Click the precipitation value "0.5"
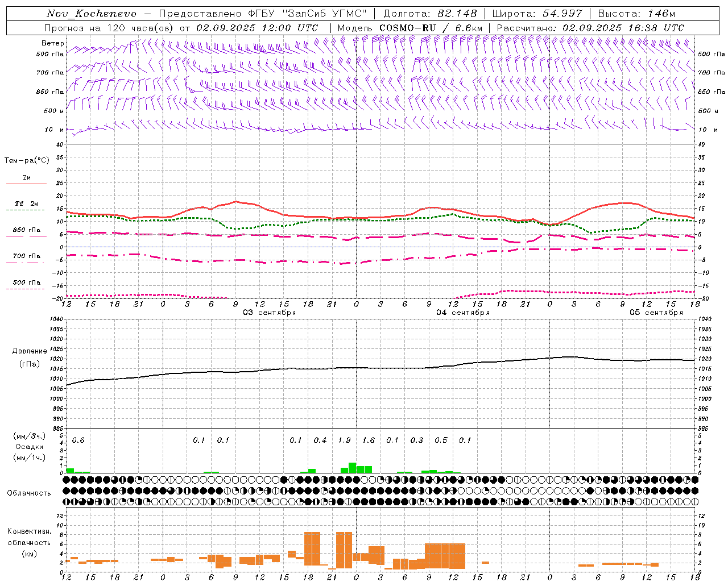The height and width of the screenshot is (582, 728). 441,440
